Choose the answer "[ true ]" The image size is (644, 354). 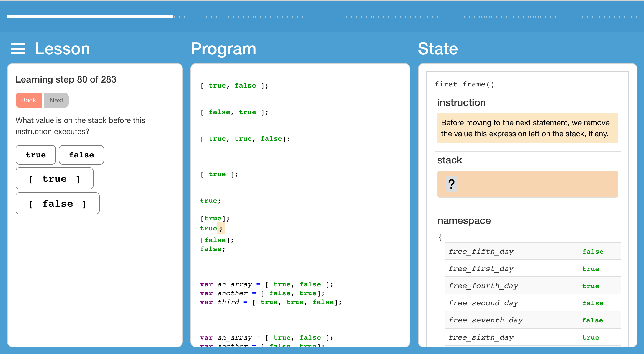coord(55,179)
